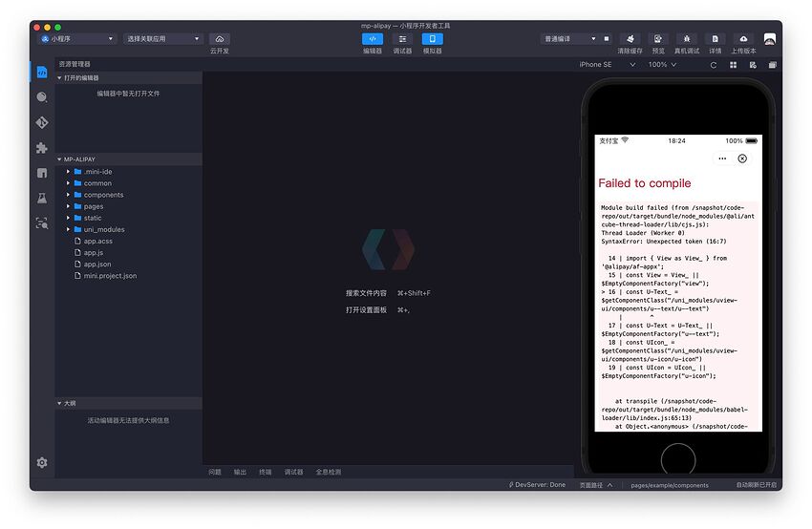812x529 pixels.
Task: Click the simulator grid layout icon
Action: [734, 65]
